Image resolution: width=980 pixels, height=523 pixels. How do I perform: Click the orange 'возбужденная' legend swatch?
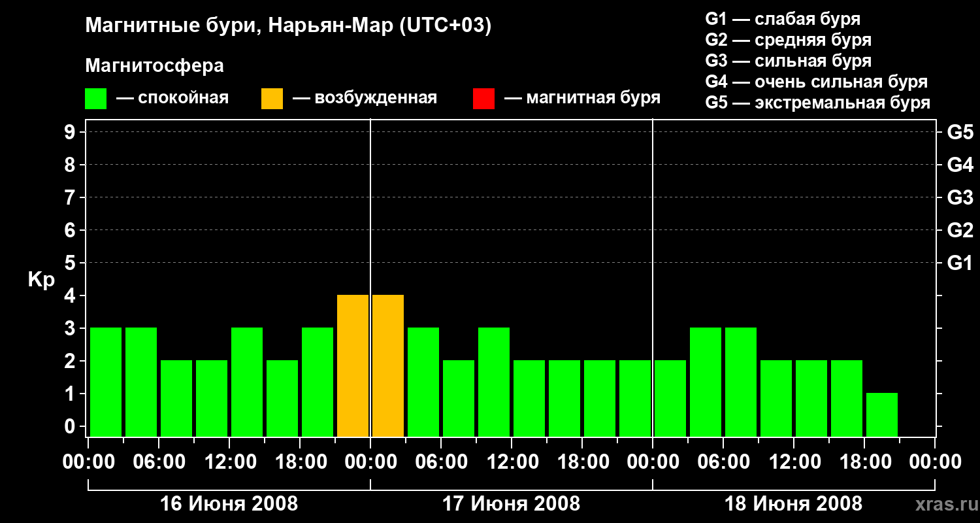[x=272, y=99]
